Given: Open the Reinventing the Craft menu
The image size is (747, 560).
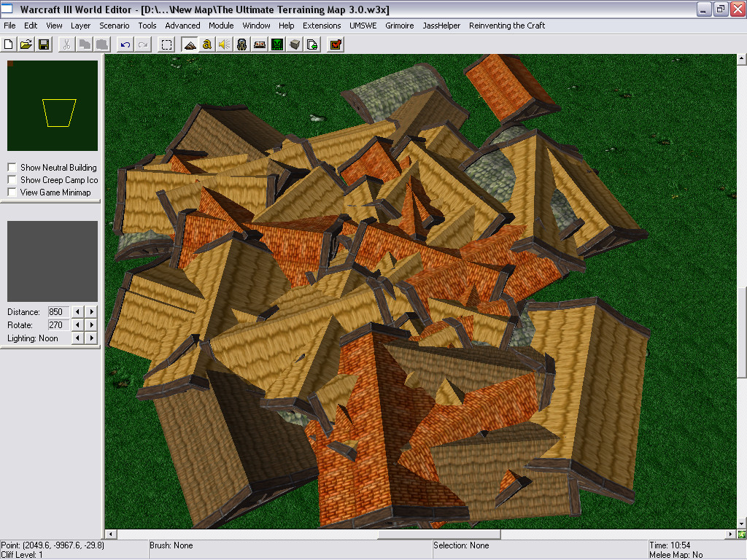Looking at the screenshot, I should tap(507, 26).
